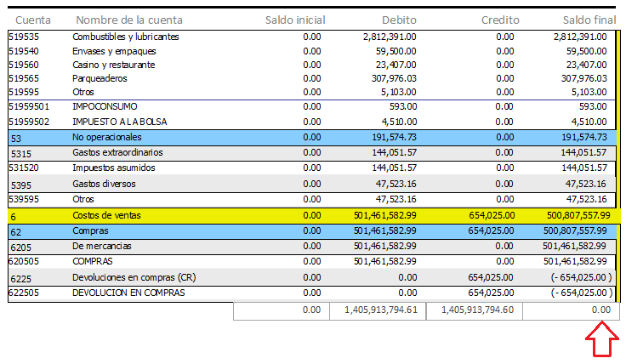
Task: Select the Gastos extraordinarios row
Action: 312,153
